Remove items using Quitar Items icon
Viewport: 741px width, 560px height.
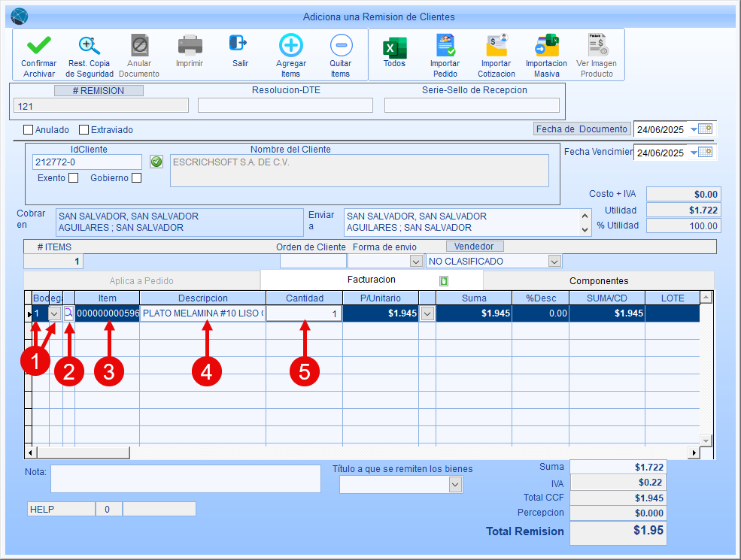340,47
